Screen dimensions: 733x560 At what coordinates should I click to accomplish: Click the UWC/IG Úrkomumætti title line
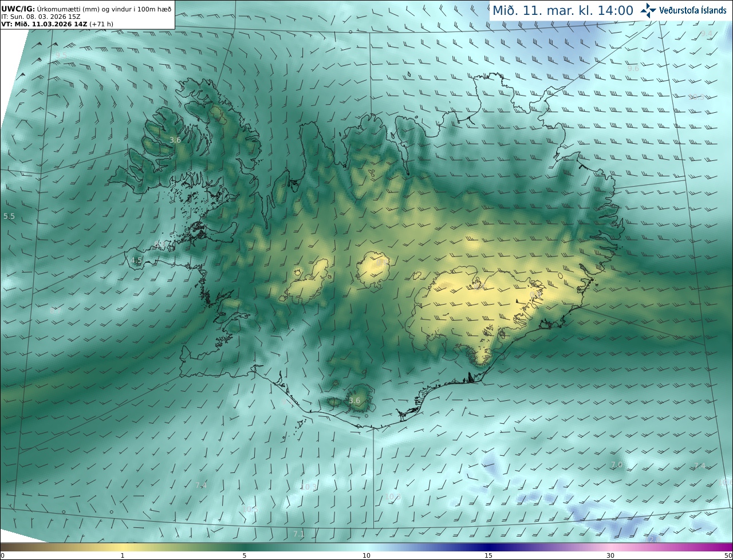pos(86,9)
